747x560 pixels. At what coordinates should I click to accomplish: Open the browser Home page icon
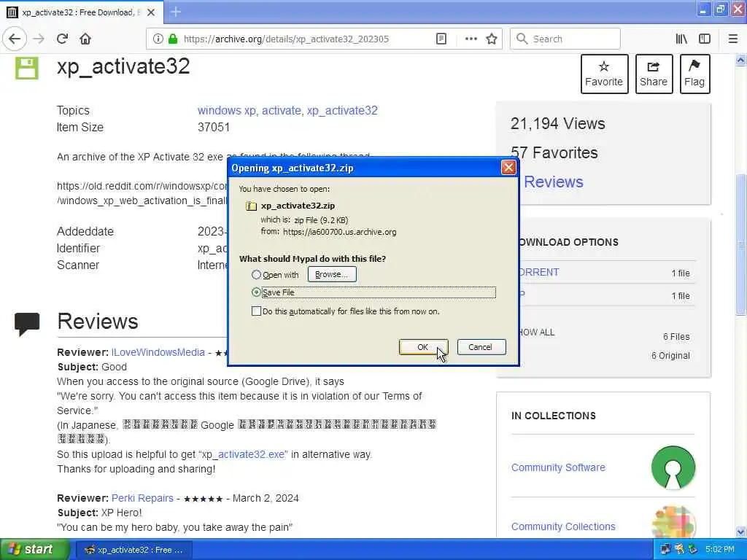click(x=85, y=39)
